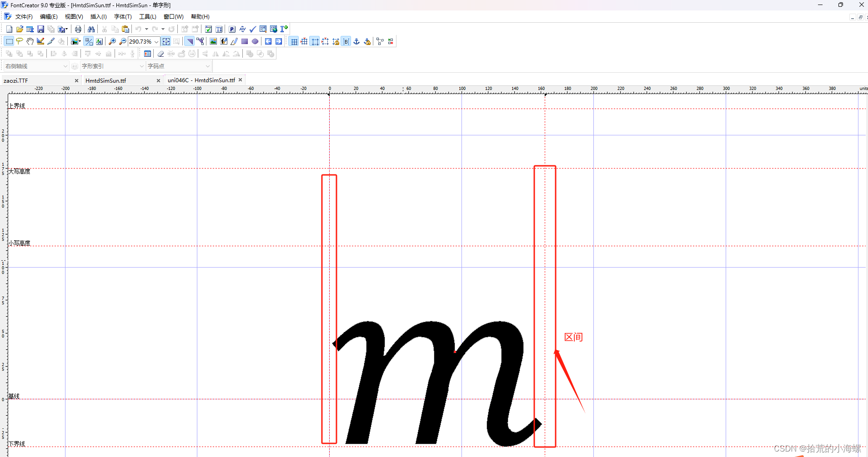The image size is (868, 457).
Task: Select the ellipse contour tool
Action: coord(255,41)
